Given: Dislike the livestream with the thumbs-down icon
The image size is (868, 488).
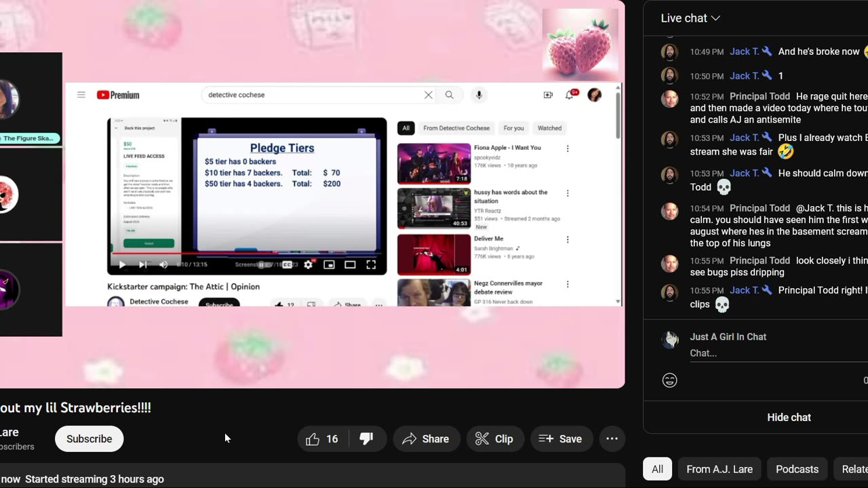Looking at the screenshot, I should (x=366, y=439).
